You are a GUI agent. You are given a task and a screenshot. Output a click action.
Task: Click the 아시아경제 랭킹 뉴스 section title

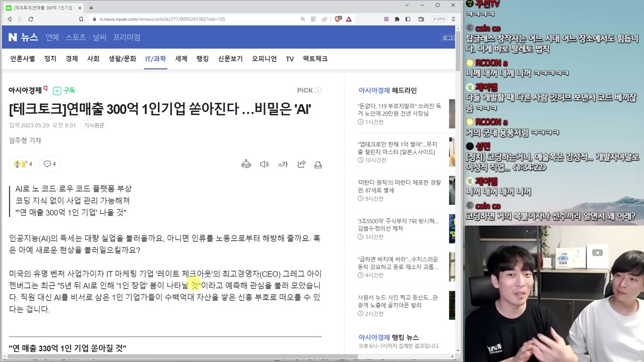click(x=389, y=337)
